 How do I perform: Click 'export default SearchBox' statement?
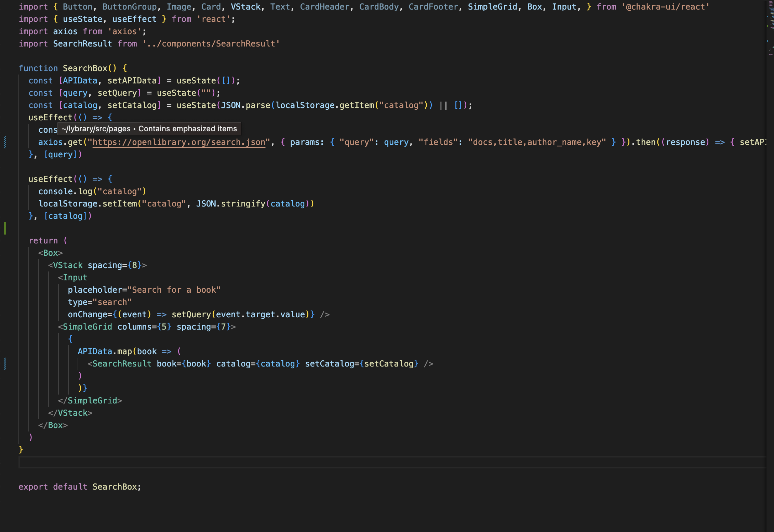click(80, 487)
